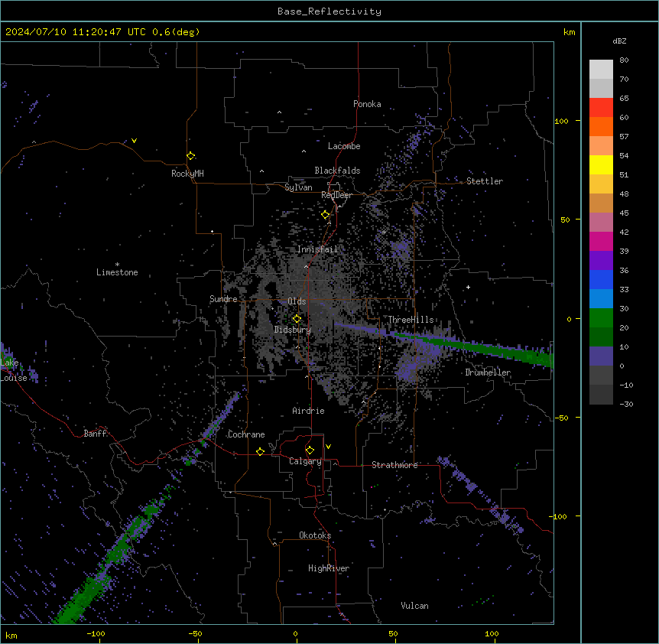Click the Stettler city label
This screenshot has height=644, width=659.
[x=485, y=181]
